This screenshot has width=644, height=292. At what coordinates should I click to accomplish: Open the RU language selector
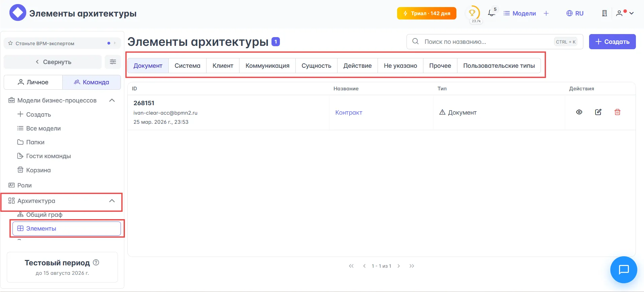[x=575, y=13]
